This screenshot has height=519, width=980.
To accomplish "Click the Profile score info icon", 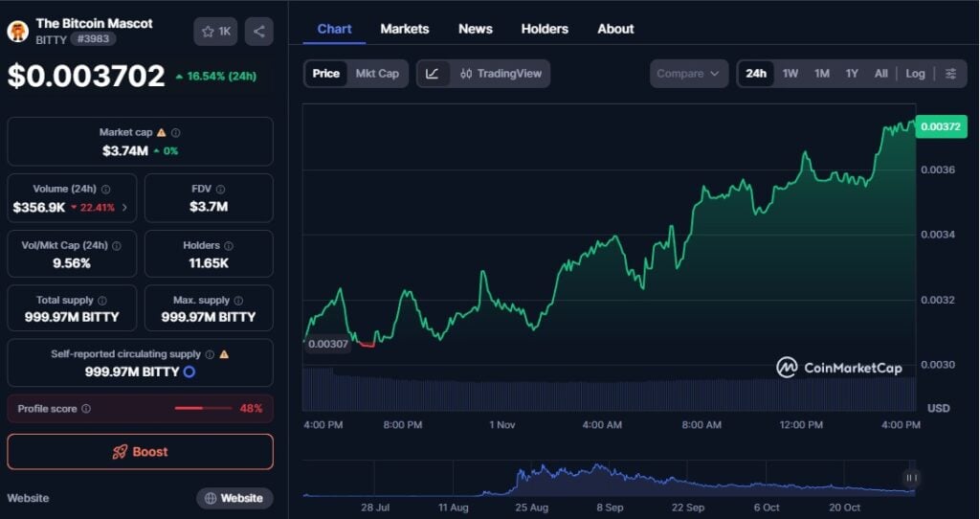I will click(x=86, y=409).
